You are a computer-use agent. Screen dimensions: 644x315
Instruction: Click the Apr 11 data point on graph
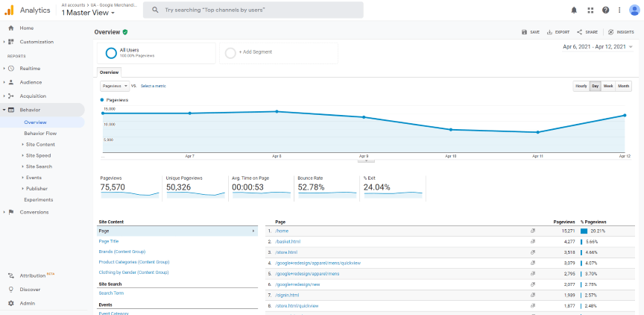click(x=537, y=132)
